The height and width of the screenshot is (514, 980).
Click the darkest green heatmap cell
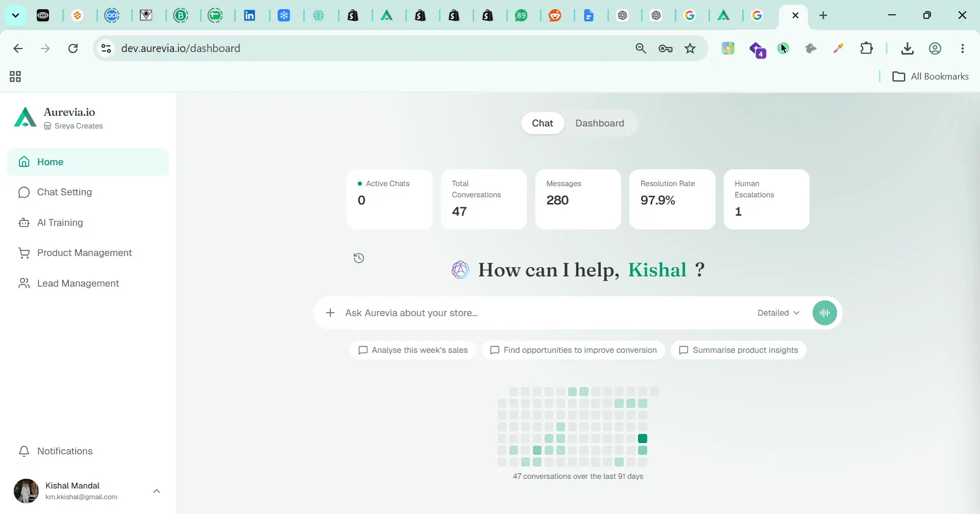pos(643,439)
